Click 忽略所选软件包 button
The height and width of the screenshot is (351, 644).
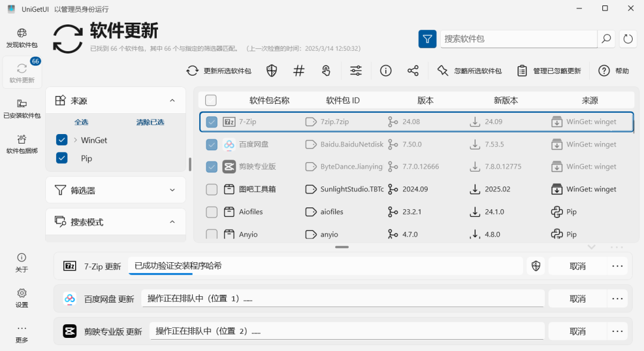[x=469, y=70]
